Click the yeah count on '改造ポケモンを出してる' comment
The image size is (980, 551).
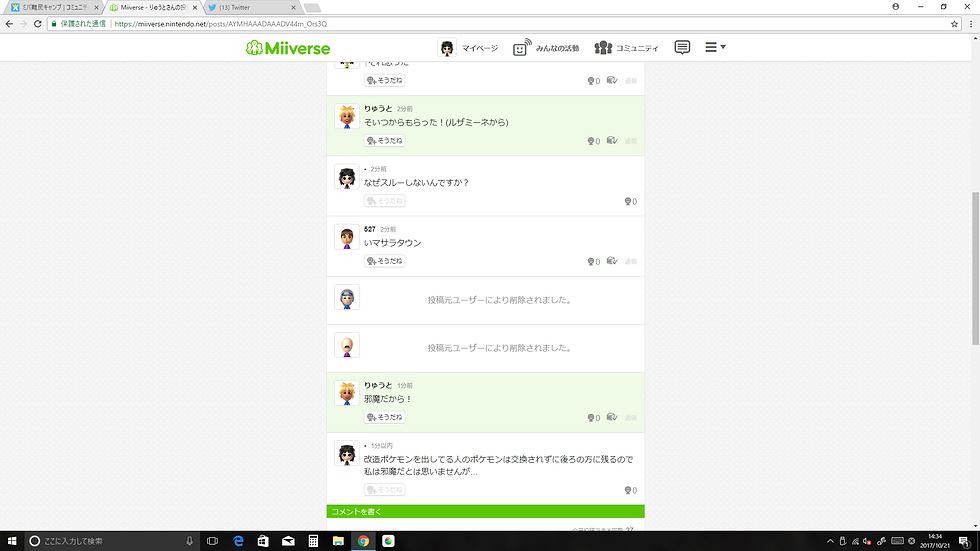coord(631,490)
